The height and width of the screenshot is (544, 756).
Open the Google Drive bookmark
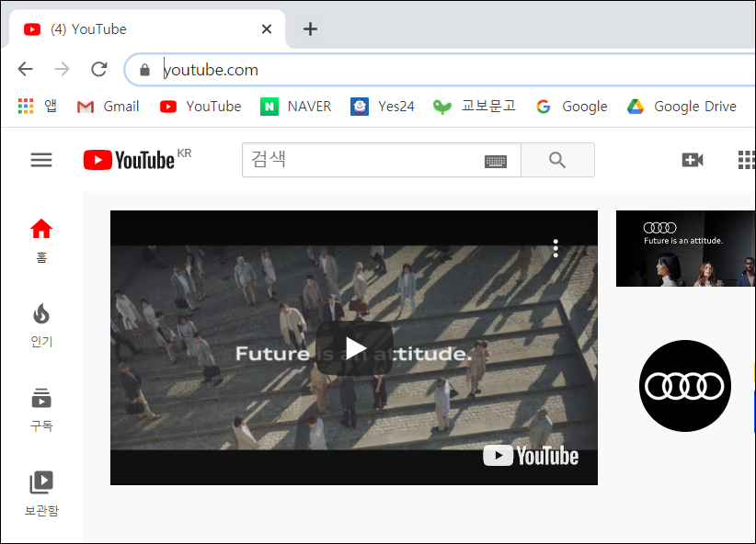[x=682, y=106]
